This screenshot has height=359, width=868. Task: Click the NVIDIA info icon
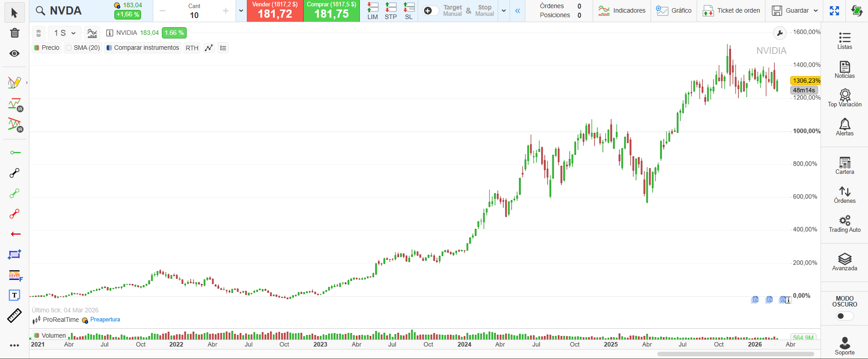[109, 33]
